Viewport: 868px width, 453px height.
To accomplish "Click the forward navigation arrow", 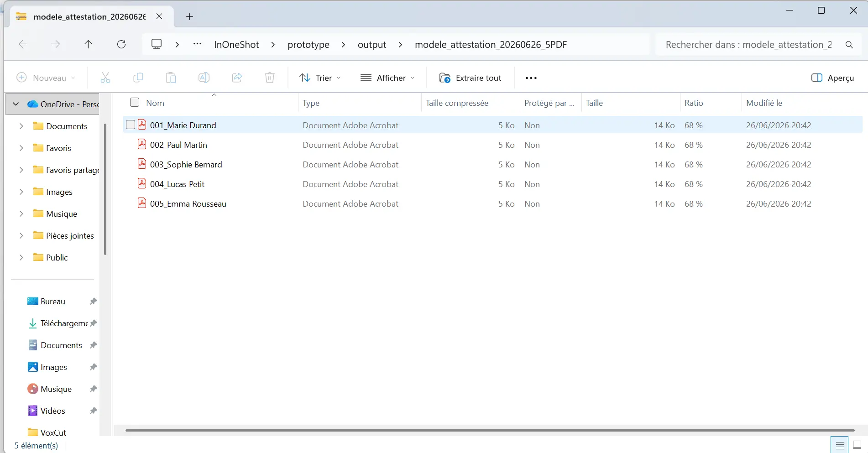I will (x=56, y=44).
